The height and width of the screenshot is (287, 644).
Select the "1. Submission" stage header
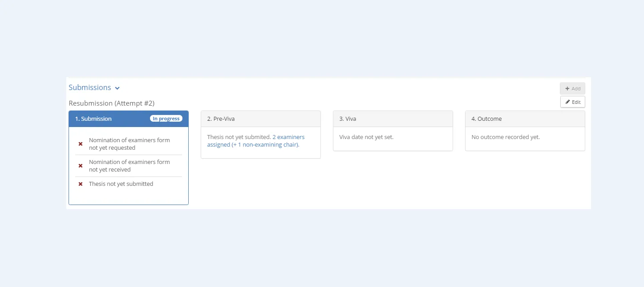point(93,119)
